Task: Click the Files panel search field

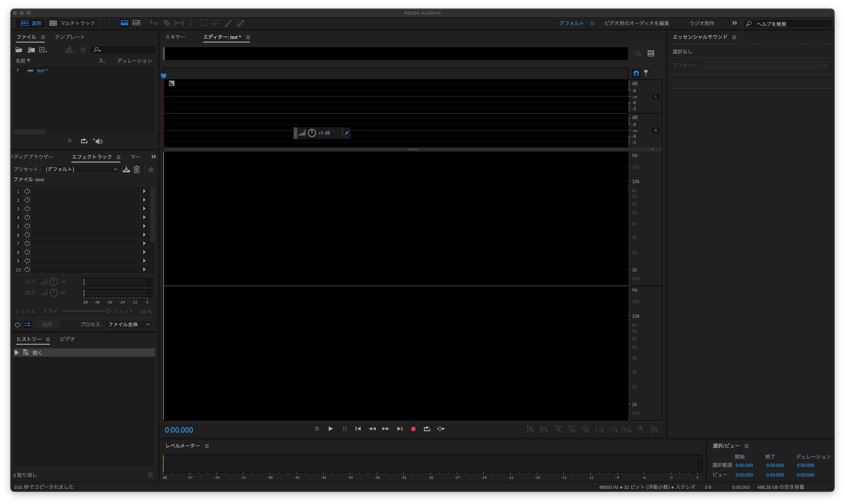Action: click(123, 50)
